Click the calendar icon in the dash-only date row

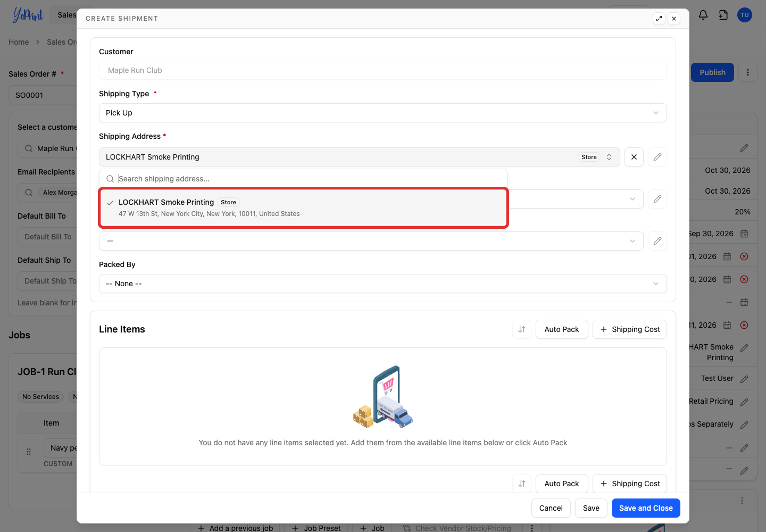pos(744,302)
